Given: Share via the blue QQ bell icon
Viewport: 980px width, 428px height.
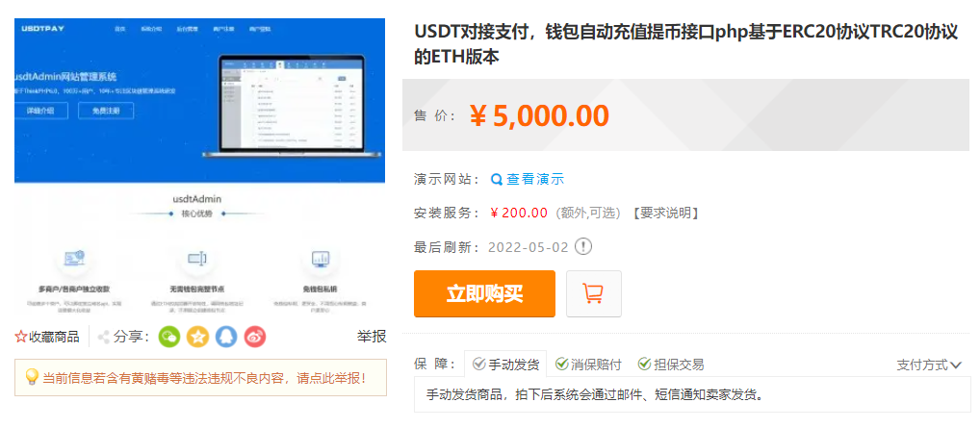Looking at the screenshot, I should tap(226, 337).
